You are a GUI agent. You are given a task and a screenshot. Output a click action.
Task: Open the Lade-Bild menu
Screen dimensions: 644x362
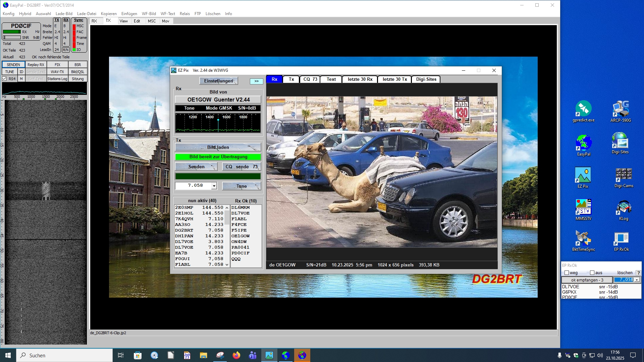click(x=64, y=14)
